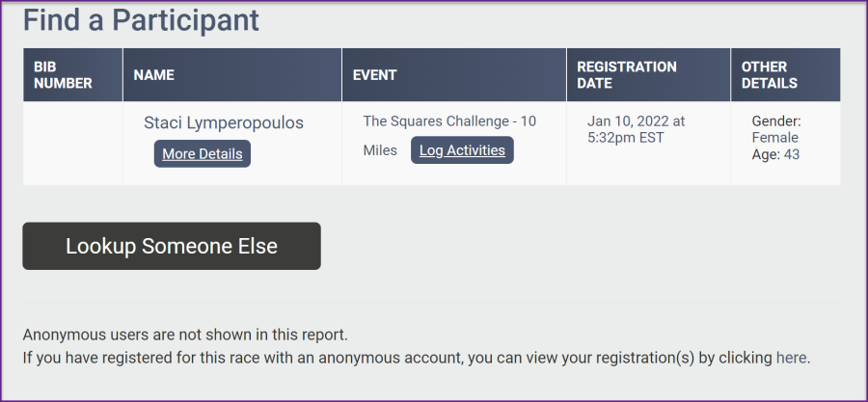Click The Squares Challenge event text
This screenshot has width=868, height=402.
[449, 121]
